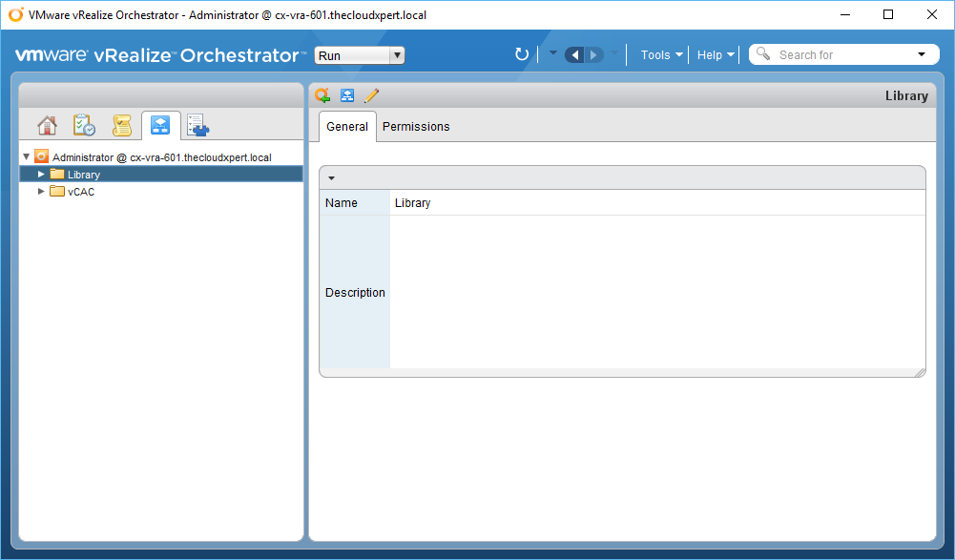Open the Tools menu
955x560 pixels.
(661, 55)
